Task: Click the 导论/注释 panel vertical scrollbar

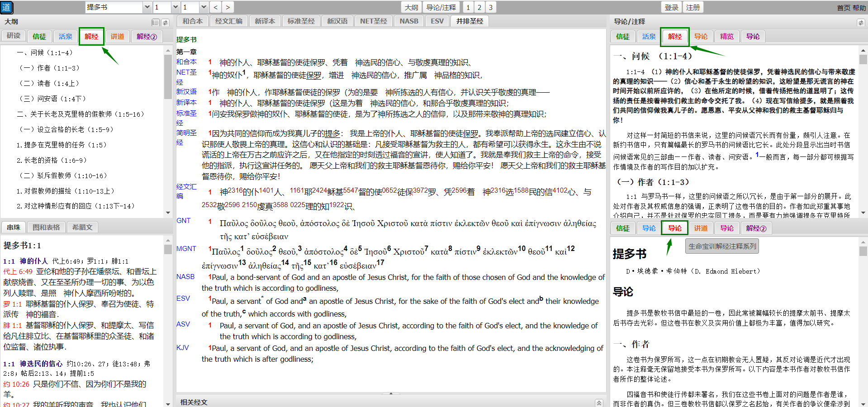Action: tap(863, 136)
